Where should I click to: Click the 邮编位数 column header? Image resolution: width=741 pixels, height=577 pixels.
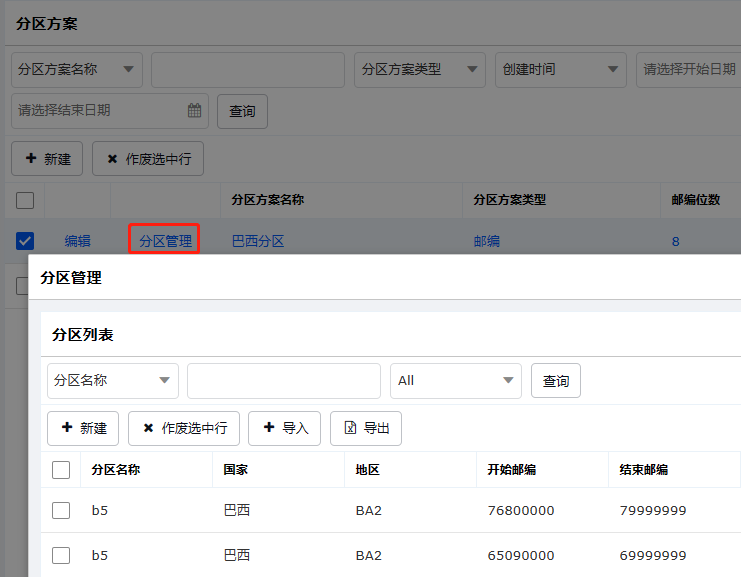(x=696, y=200)
